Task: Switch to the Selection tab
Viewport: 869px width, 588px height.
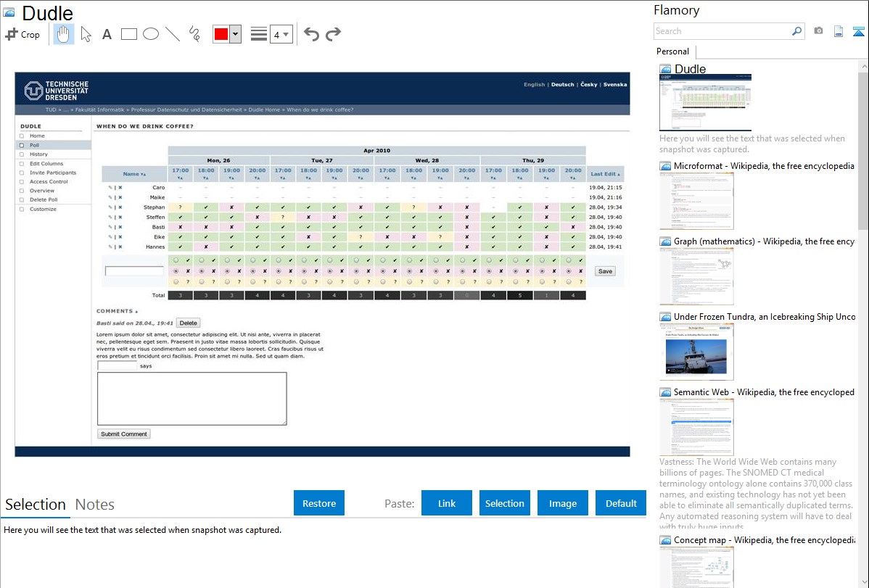Action: point(36,505)
